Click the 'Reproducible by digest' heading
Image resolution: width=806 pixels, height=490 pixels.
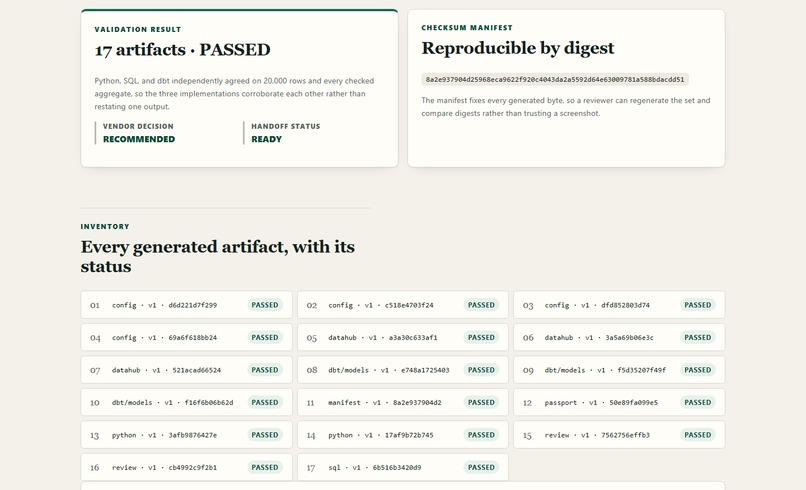pos(518,48)
